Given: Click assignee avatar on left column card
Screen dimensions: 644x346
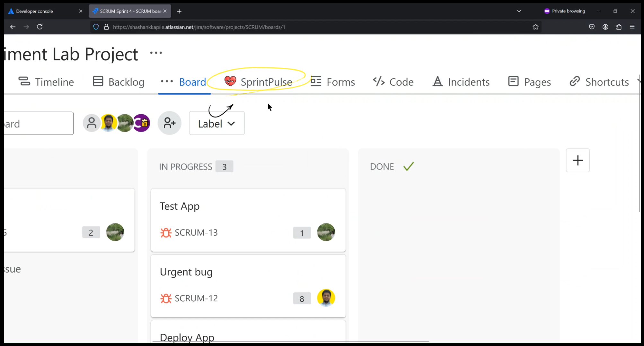Looking at the screenshot, I should pos(115,232).
